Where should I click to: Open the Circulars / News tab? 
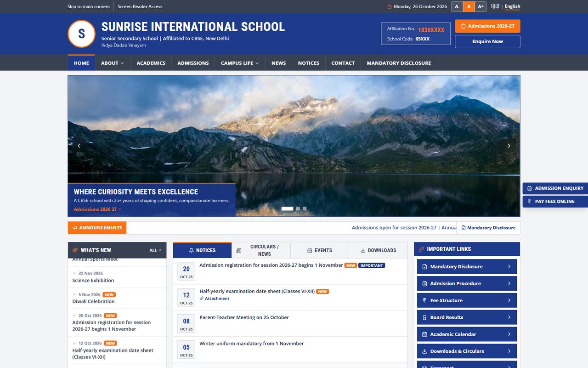click(x=261, y=250)
